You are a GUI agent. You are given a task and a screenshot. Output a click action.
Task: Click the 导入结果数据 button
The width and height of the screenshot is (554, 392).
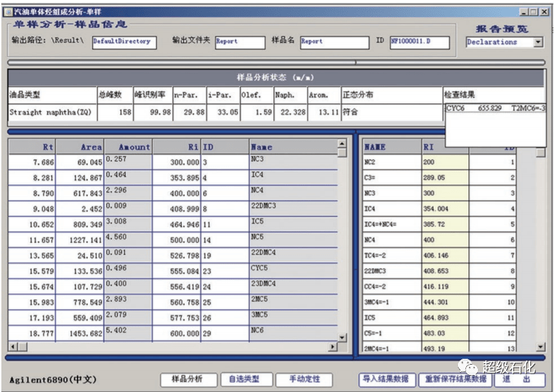coord(386,379)
